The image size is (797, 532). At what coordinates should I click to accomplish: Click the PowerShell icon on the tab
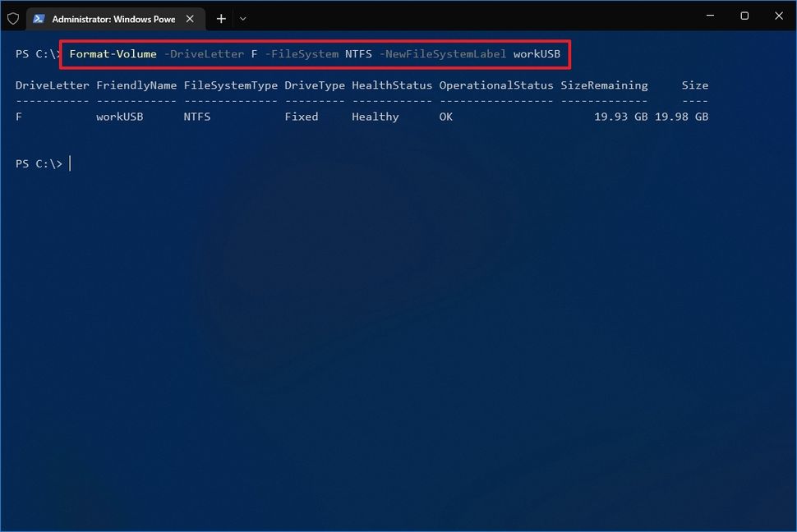(x=39, y=19)
